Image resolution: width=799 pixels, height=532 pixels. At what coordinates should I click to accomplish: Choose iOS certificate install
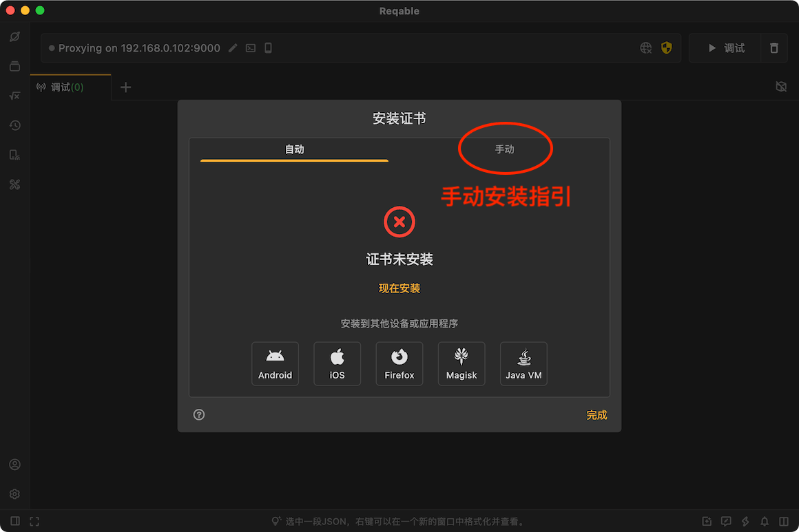click(x=338, y=363)
